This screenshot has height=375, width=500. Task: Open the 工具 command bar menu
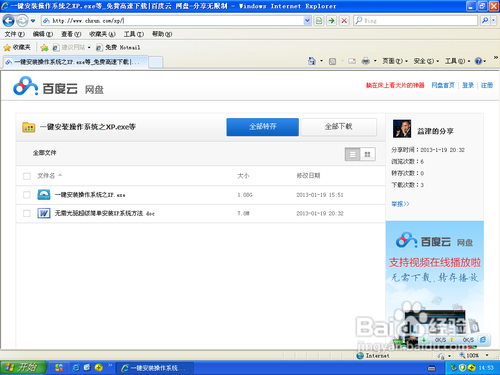coord(458,61)
